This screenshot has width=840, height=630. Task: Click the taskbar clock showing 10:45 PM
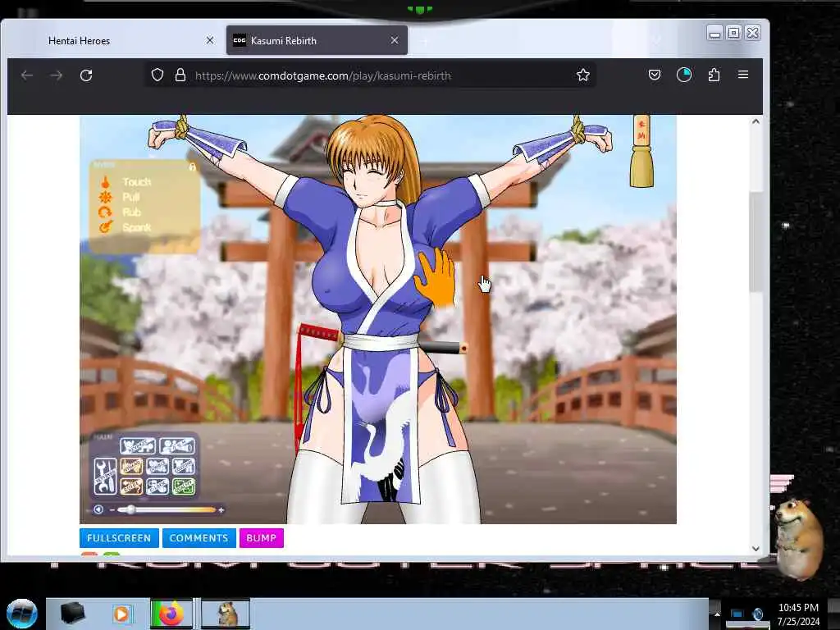tap(798, 614)
